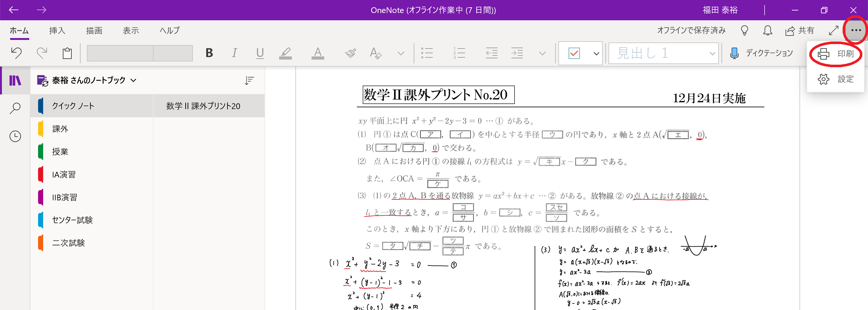
Task: Start ディクテーション dictation
Action: point(761,53)
